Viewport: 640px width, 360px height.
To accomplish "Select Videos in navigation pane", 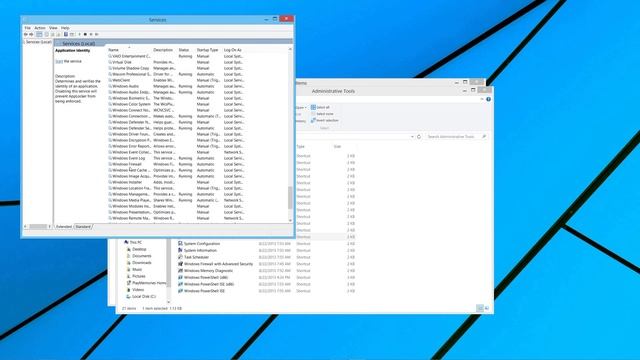I will [x=135, y=289].
